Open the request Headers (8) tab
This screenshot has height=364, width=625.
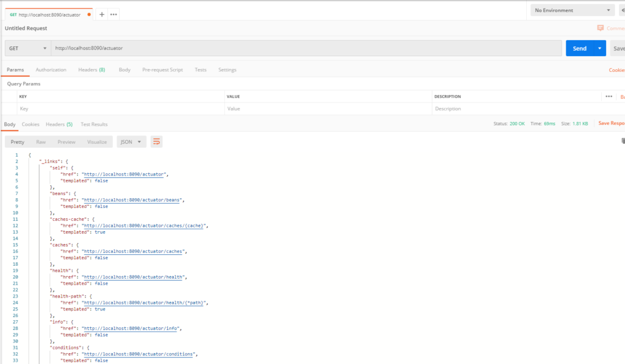point(92,70)
